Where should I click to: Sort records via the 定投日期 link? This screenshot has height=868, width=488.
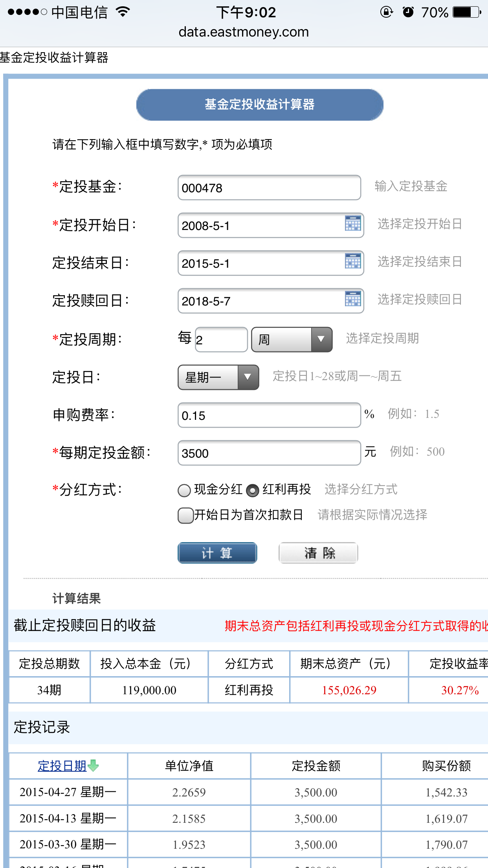[x=62, y=765]
